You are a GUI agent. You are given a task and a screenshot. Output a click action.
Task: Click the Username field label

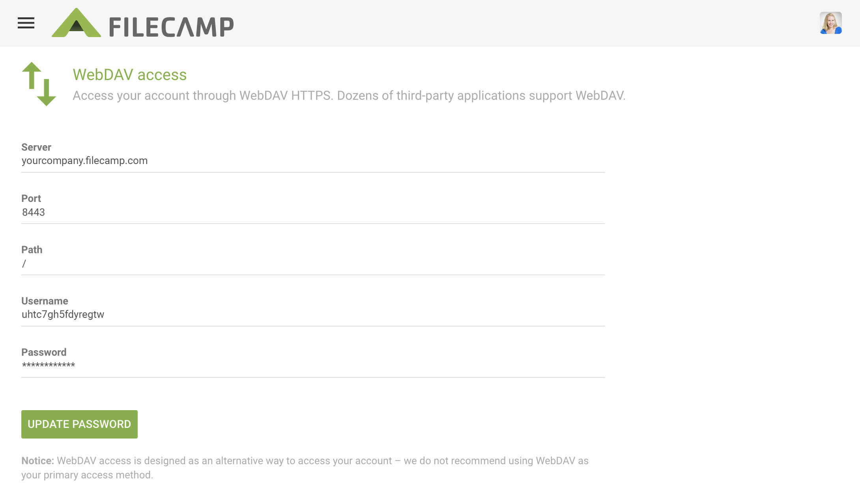coord(45,301)
